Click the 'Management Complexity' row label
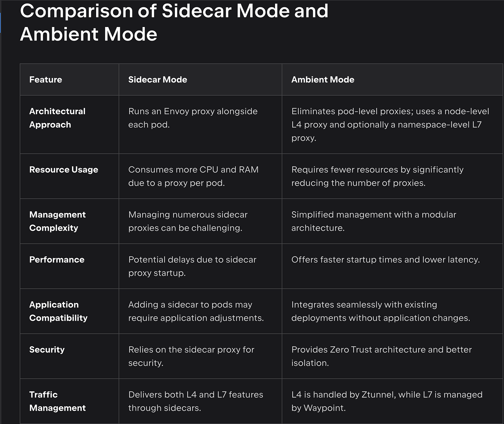The image size is (504, 424). click(57, 221)
